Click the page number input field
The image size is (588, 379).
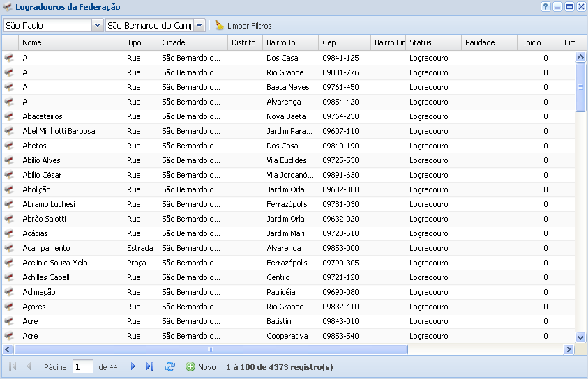pyautogui.click(x=82, y=366)
